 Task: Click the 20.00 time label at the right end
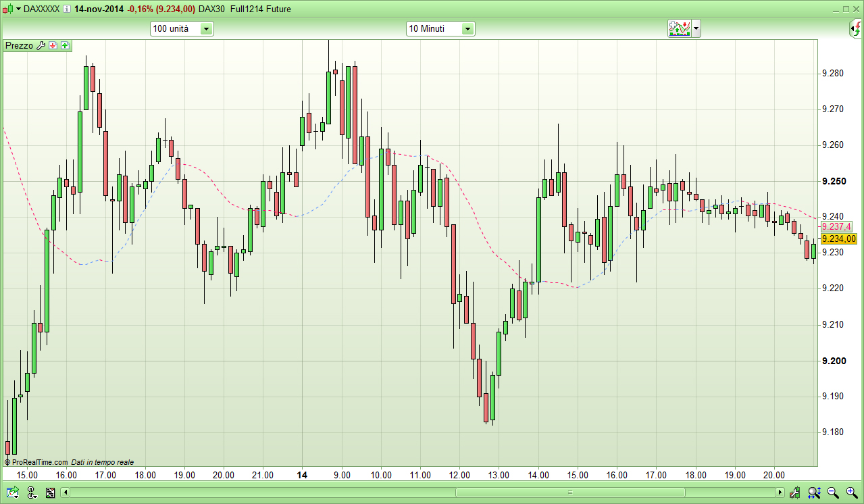click(x=774, y=475)
